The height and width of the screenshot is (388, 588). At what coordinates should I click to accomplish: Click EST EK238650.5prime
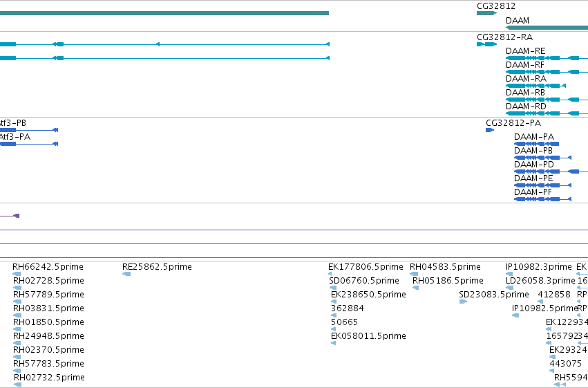click(368, 295)
